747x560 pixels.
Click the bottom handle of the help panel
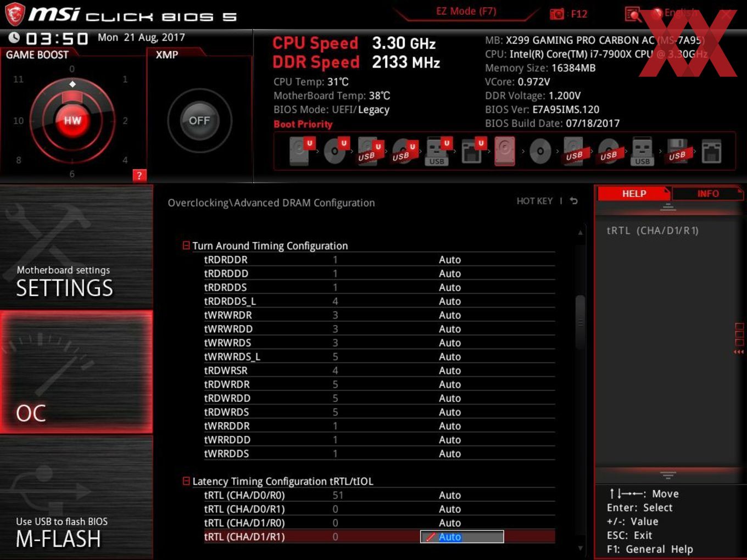[x=668, y=475]
